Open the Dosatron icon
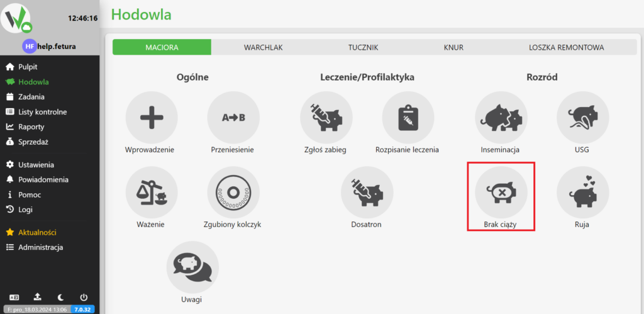This screenshot has height=314, width=644. click(367, 193)
